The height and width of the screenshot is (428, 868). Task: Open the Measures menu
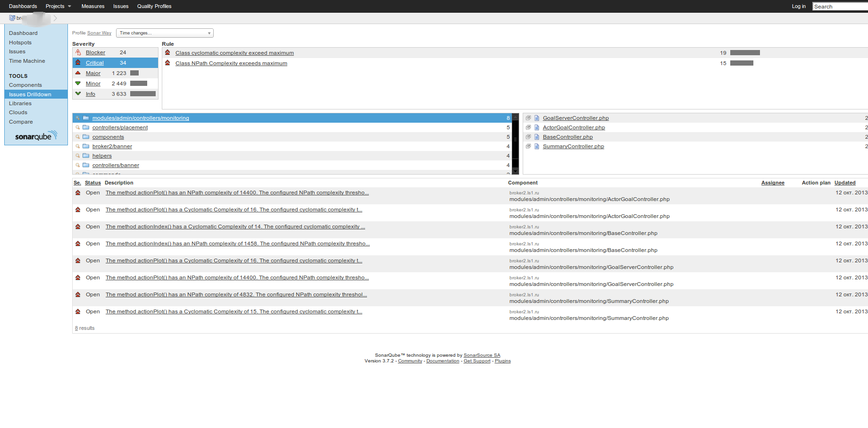click(93, 6)
